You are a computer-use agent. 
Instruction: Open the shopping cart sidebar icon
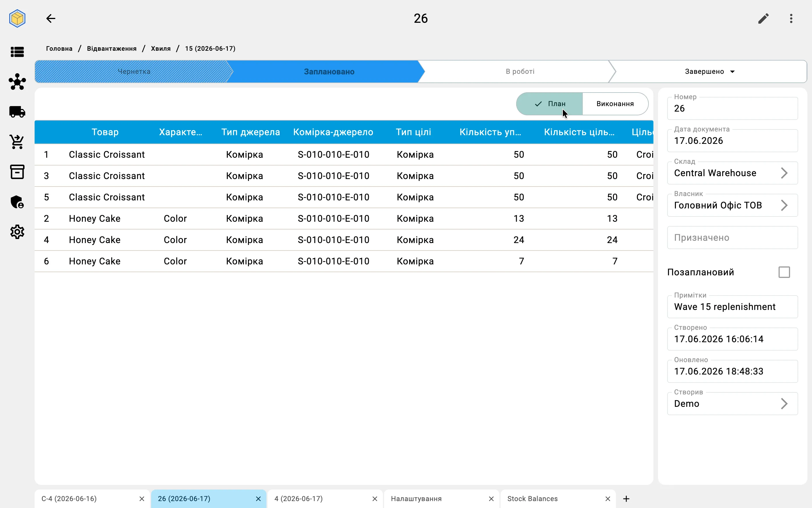tap(17, 142)
